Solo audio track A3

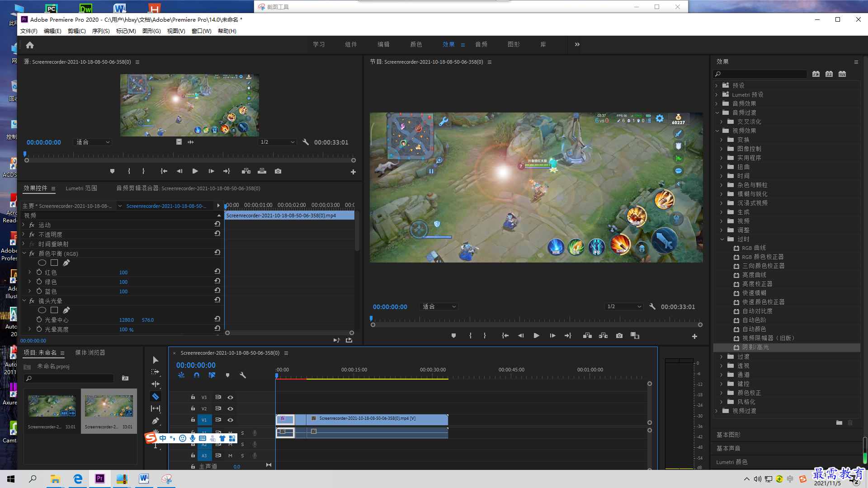pyautogui.click(x=242, y=455)
